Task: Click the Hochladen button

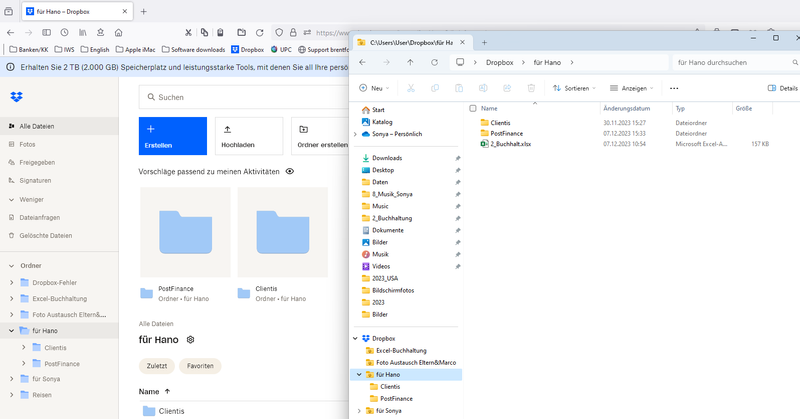Action: 248,136
